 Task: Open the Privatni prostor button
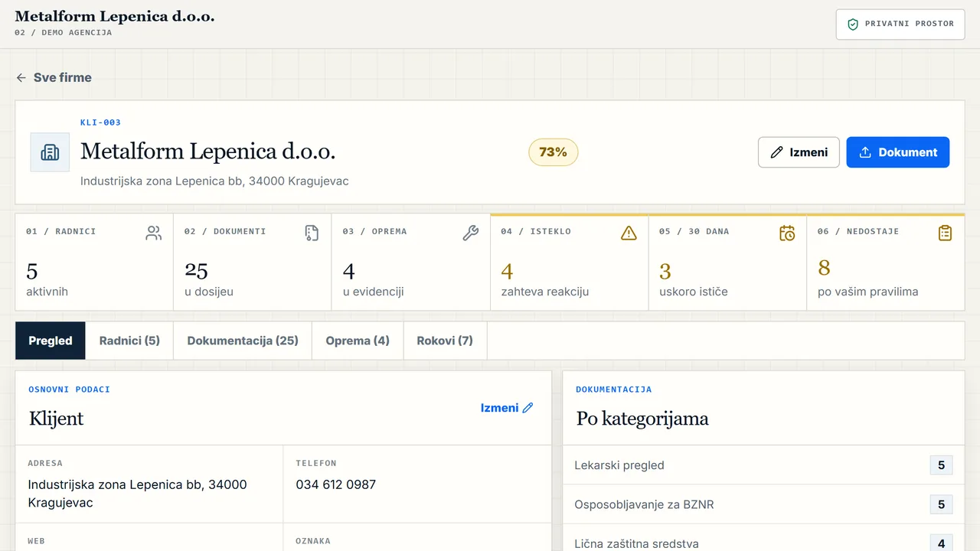point(900,24)
